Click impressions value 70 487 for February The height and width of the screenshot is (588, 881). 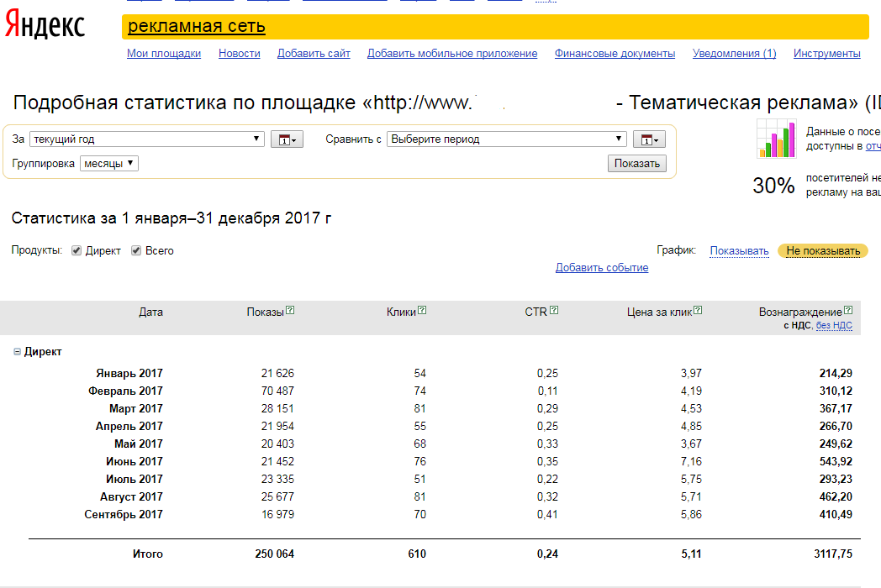(x=277, y=391)
